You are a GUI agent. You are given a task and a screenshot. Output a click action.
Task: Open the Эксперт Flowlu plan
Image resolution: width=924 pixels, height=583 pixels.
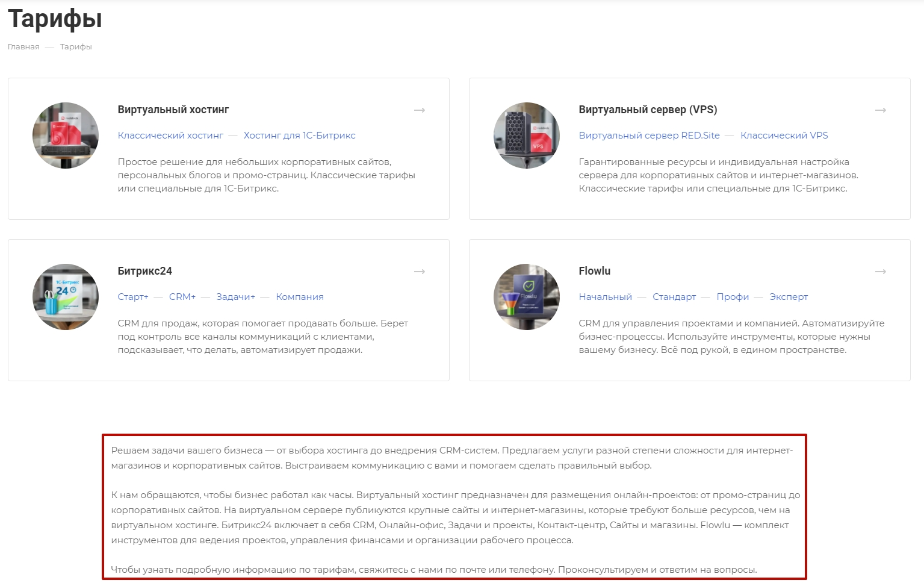(x=789, y=297)
